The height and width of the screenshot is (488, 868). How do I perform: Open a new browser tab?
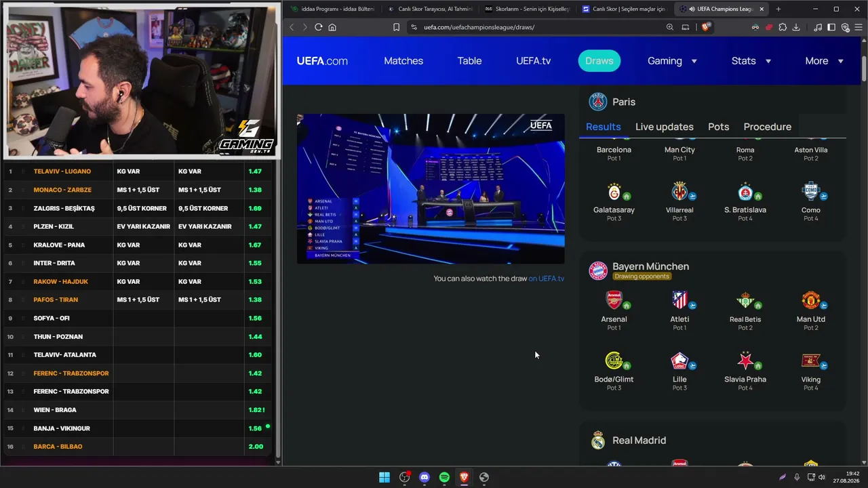778,9
